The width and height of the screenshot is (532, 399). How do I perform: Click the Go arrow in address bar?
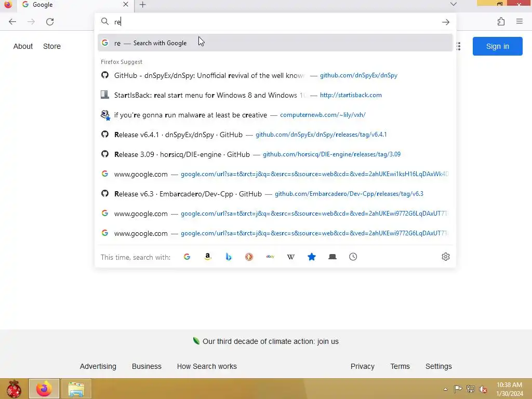445,22
